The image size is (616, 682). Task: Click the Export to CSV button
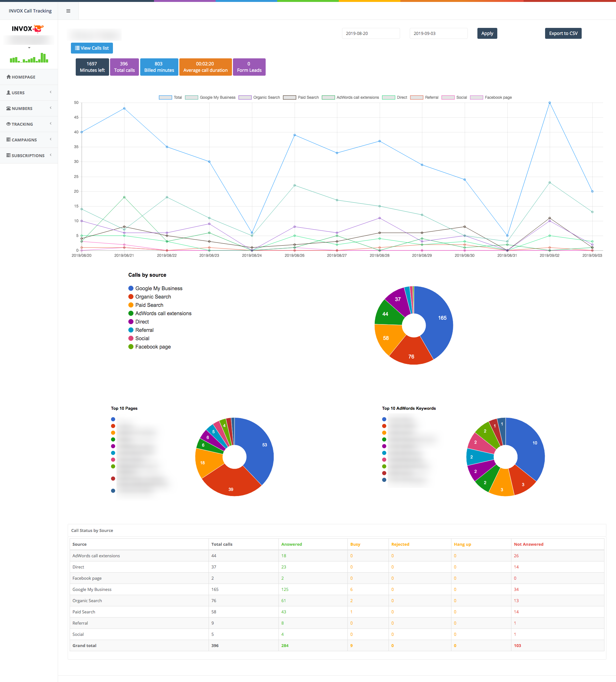click(x=563, y=33)
